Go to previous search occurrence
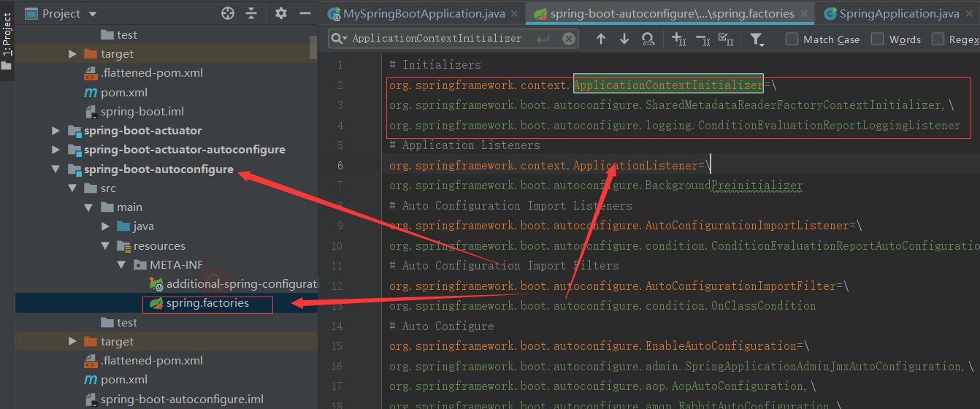980x409 pixels. [601, 39]
